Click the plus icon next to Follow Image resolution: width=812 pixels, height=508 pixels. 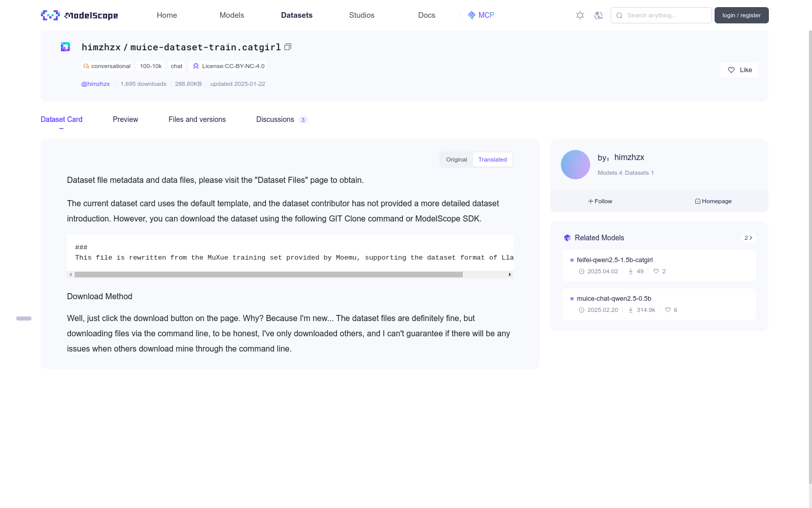[591, 201]
